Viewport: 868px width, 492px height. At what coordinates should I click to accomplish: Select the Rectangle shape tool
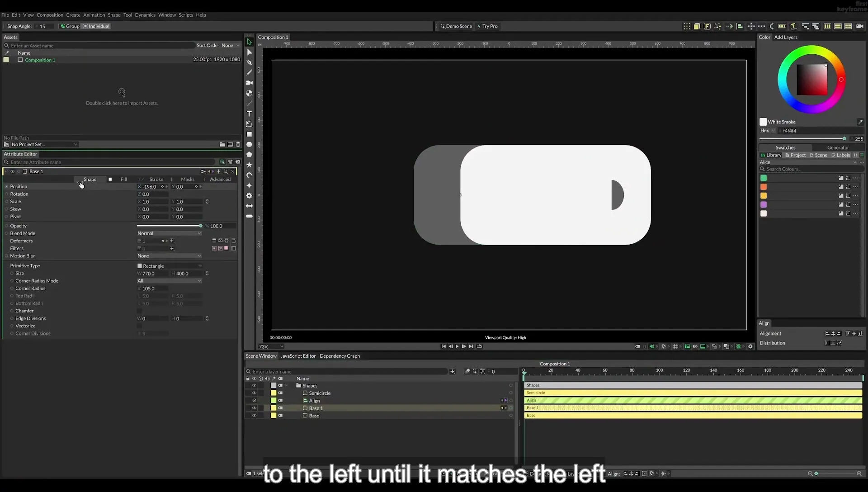point(249,134)
